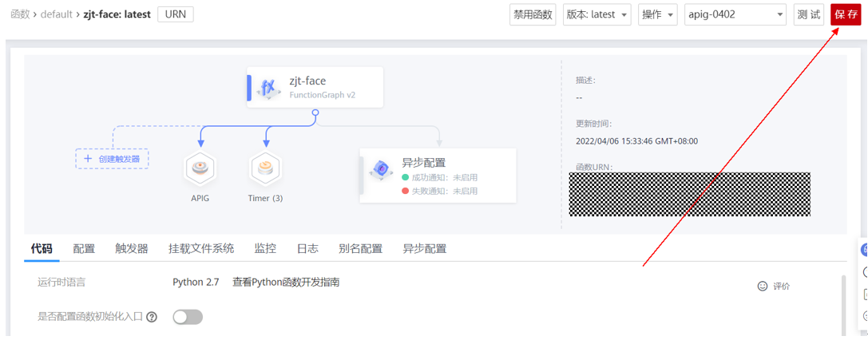Select the APIG trigger icon
Image resolution: width=868 pixels, height=344 pixels.
200,169
